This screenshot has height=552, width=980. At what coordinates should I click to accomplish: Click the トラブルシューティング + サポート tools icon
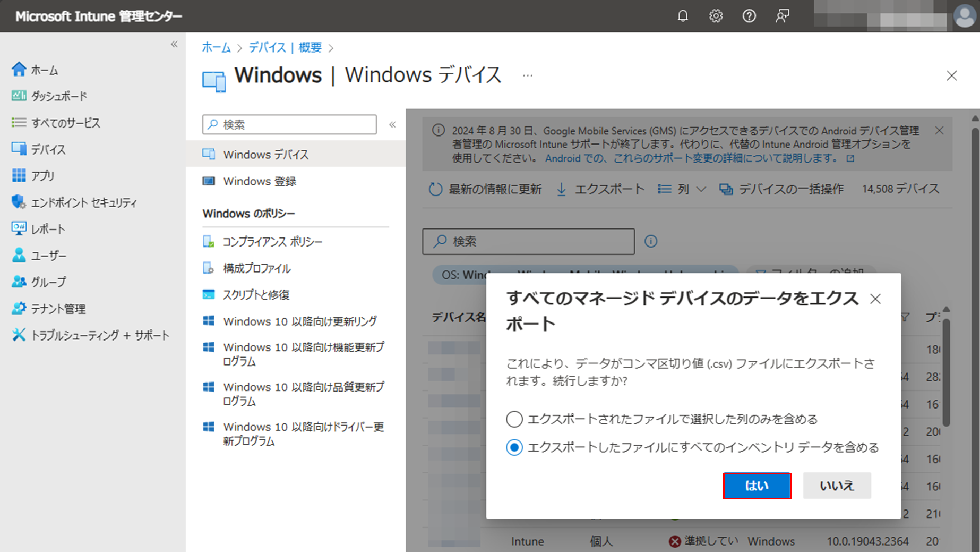(19, 335)
